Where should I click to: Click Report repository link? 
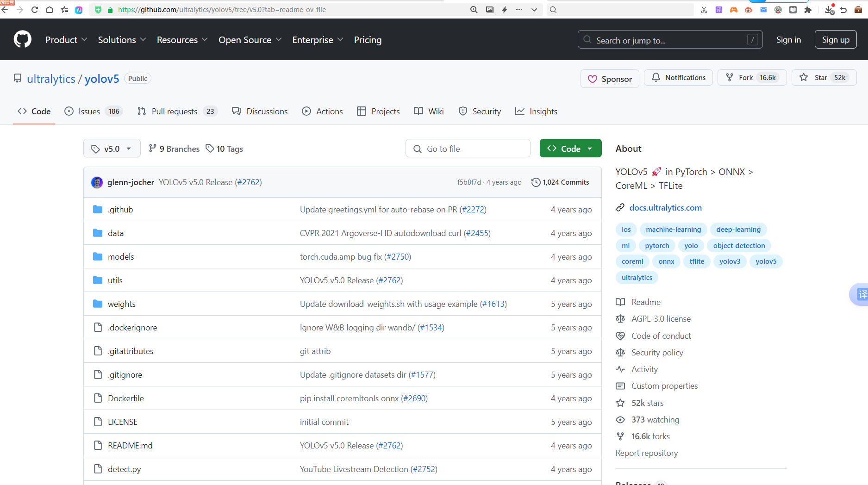tap(646, 453)
